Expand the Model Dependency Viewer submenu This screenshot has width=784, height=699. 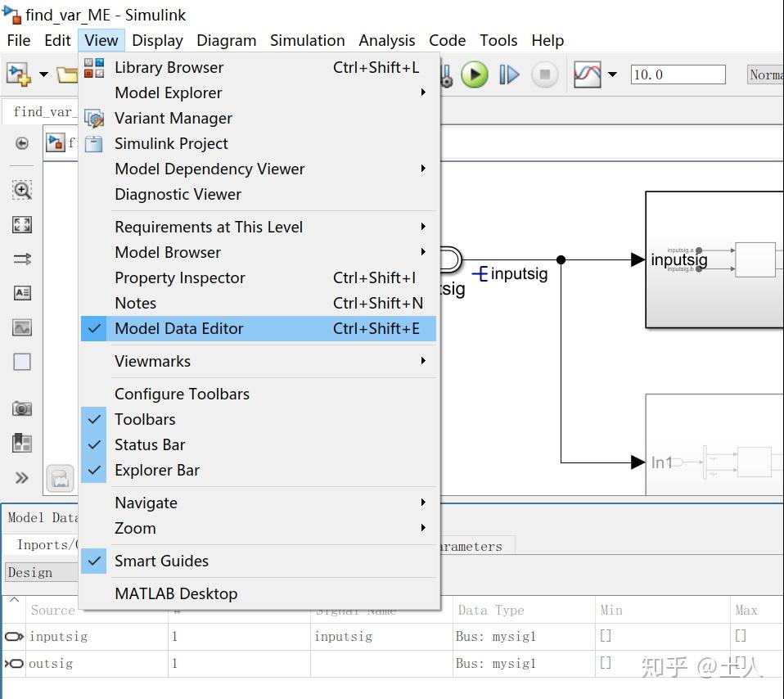tap(259, 169)
